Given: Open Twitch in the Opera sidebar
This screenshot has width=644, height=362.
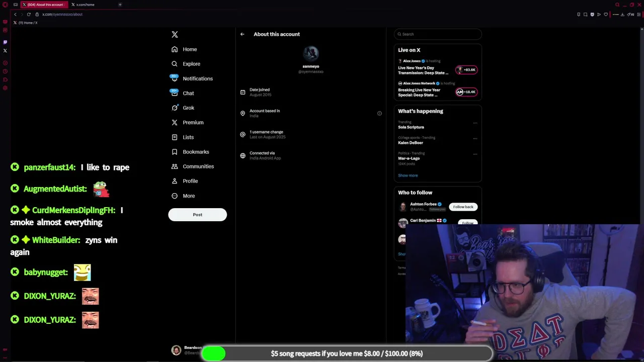Looking at the screenshot, I should click(x=5, y=42).
